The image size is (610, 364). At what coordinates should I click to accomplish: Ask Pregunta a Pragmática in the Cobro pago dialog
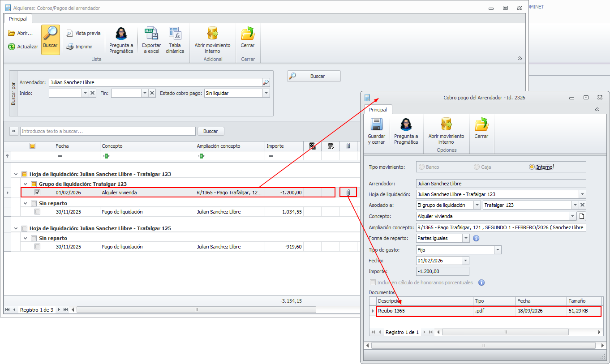click(x=406, y=131)
